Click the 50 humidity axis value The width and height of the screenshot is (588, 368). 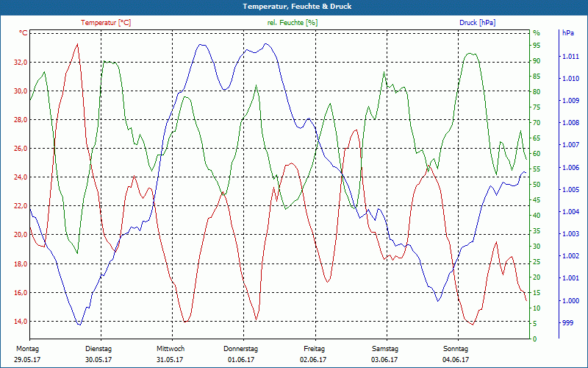pos(537,185)
